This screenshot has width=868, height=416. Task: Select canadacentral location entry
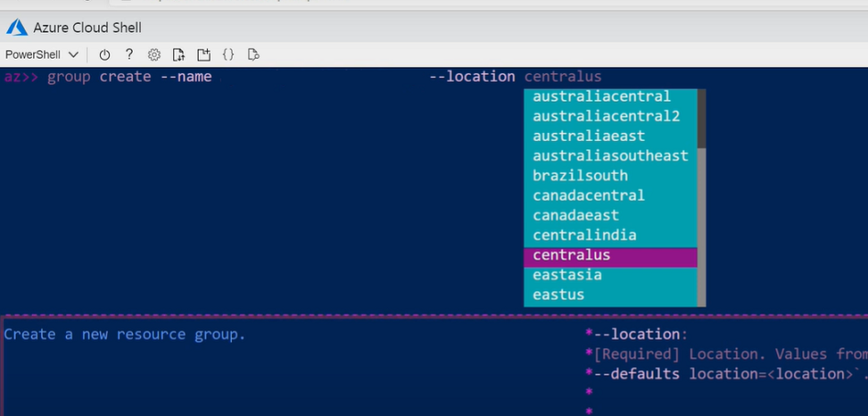588,195
